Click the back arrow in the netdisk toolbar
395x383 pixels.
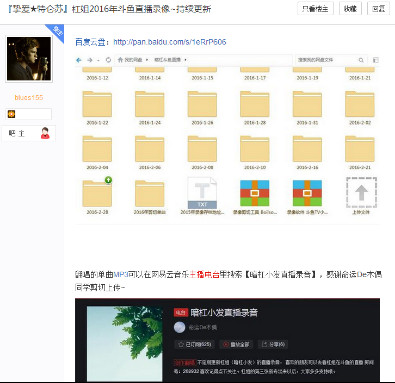point(79,60)
